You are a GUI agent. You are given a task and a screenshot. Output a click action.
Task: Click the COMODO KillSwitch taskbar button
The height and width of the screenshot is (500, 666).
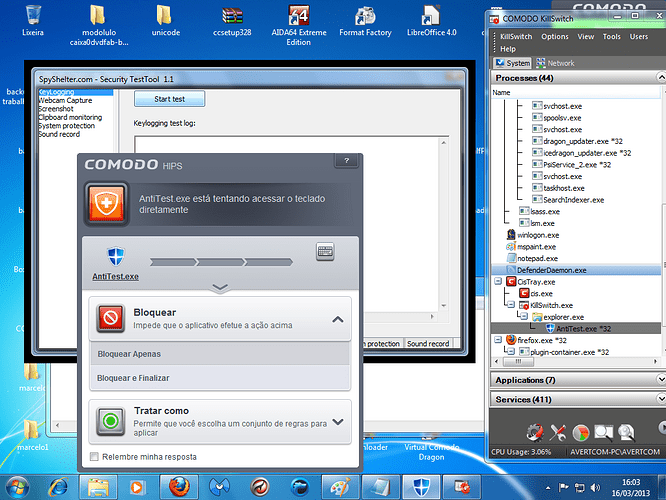click(x=462, y=487)
